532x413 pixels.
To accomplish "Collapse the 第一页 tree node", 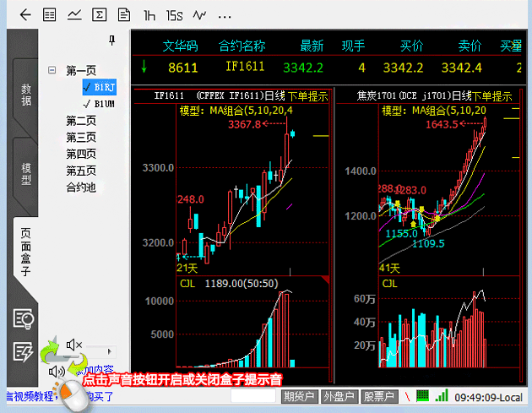I will [x=52, y=70].
